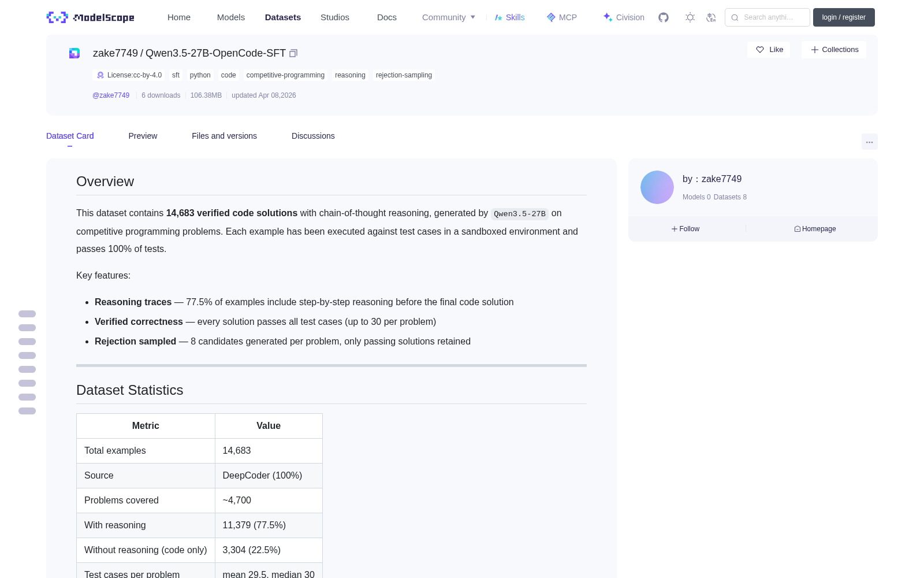Switch to the Preview tab
924x578 pixels.
tap(143, 136)
